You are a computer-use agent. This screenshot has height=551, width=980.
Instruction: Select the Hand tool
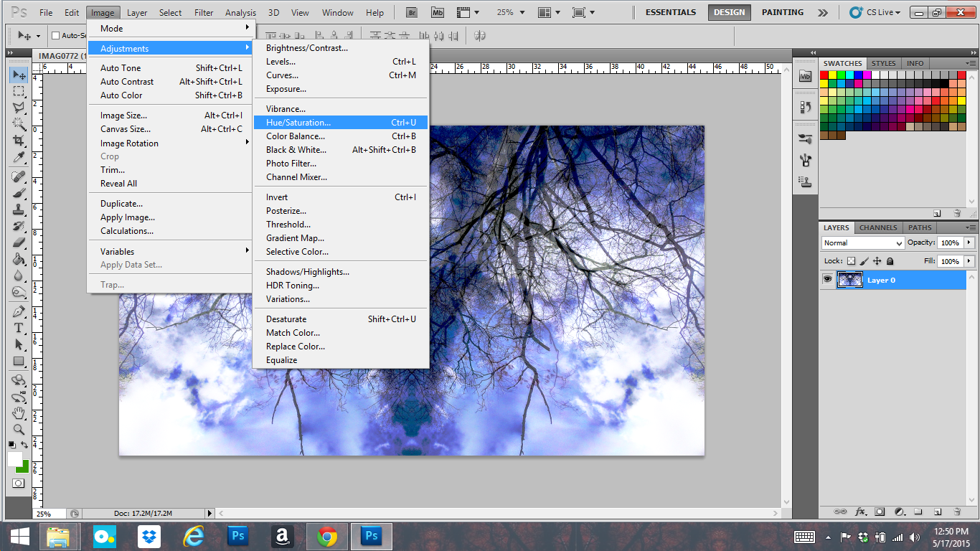tap(19, 413)
